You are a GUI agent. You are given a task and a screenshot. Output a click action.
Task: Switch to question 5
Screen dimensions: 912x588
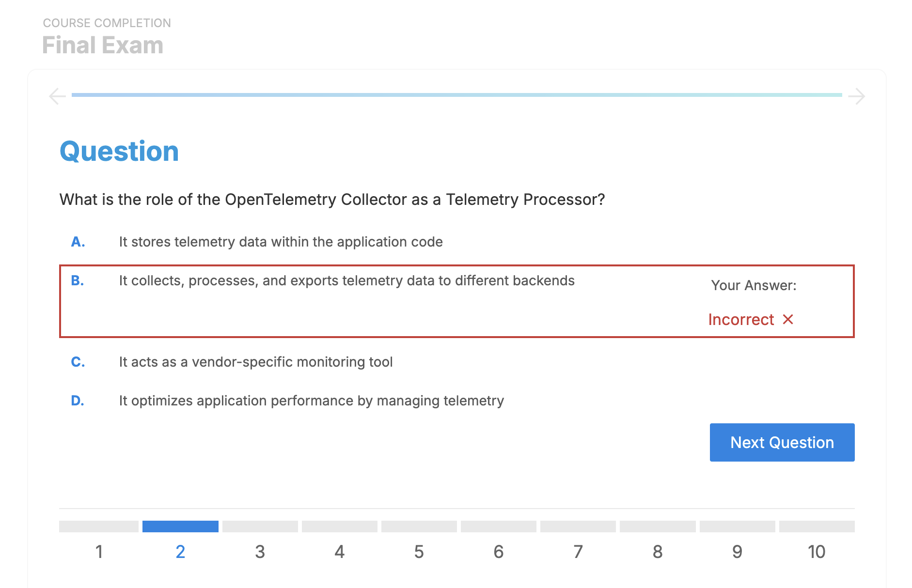[419, 551]
